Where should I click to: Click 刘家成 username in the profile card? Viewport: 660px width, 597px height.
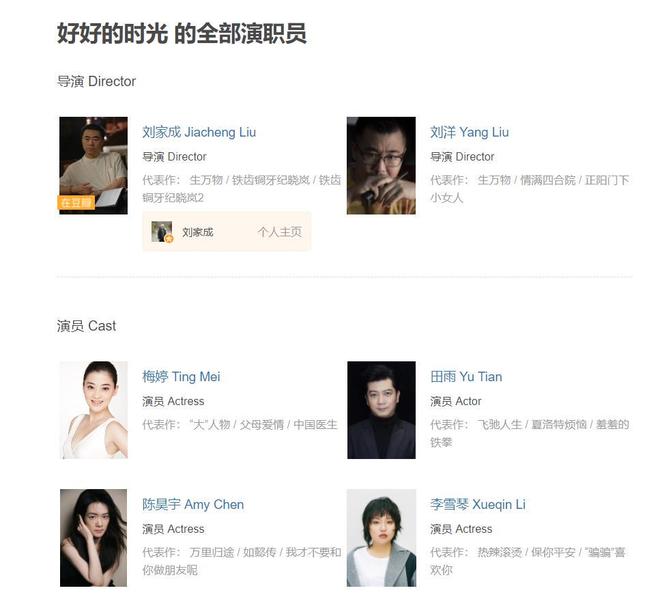coord(197,232)
